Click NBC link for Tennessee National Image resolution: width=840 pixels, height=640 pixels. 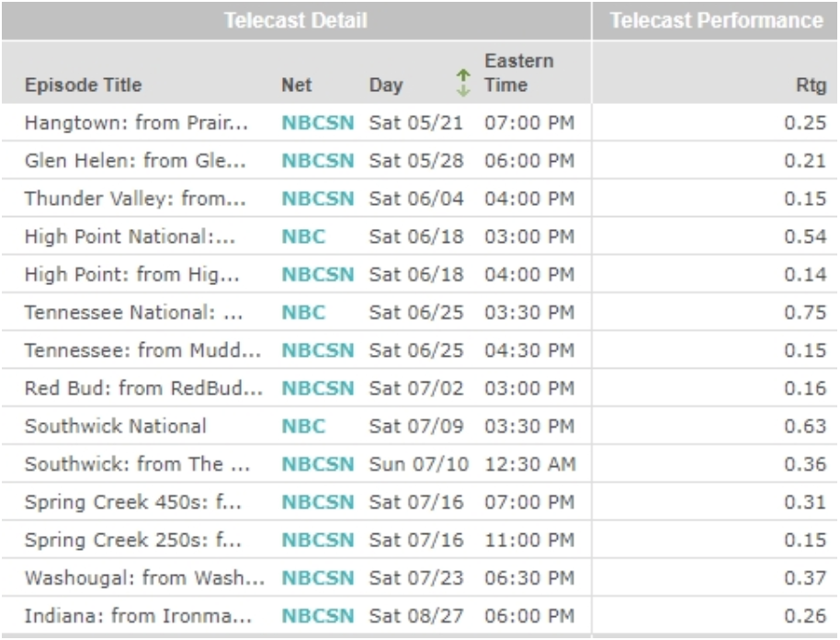click(296, 312)
